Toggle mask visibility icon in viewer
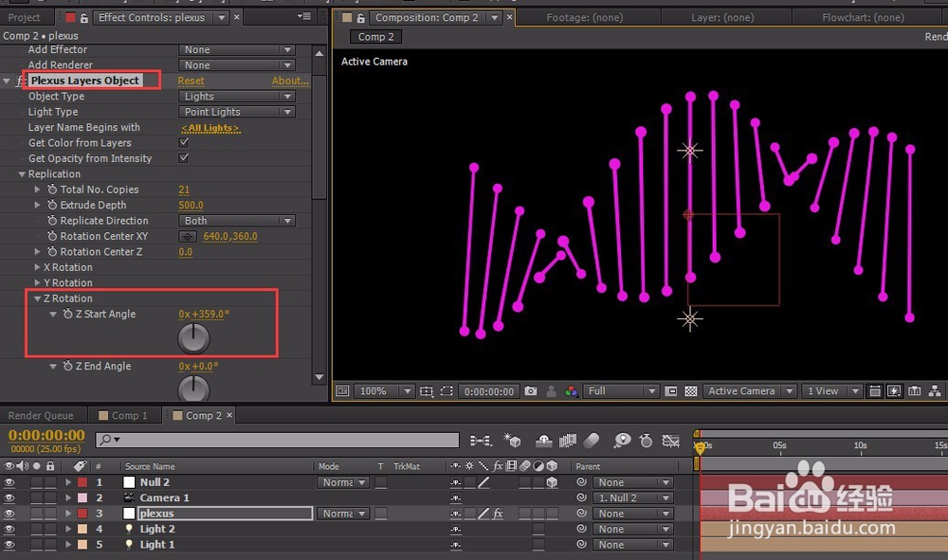 coord(447,391)
